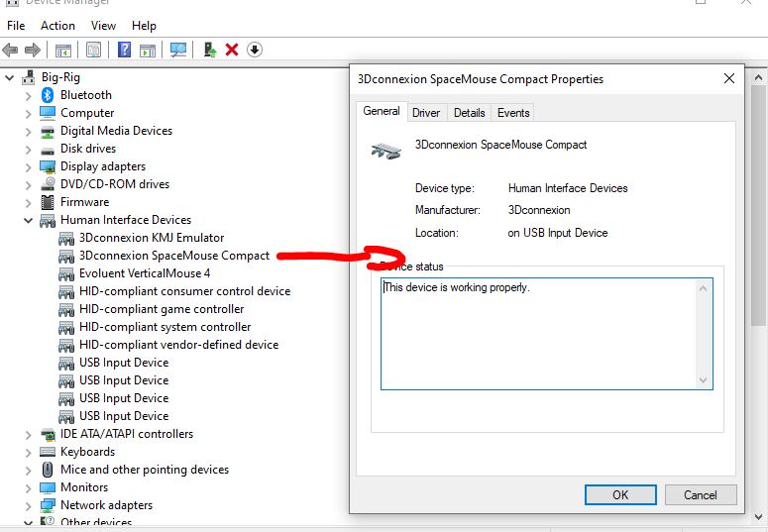The image size is (768, 532).
Task: Select the General tab
Action: point(382,111)
